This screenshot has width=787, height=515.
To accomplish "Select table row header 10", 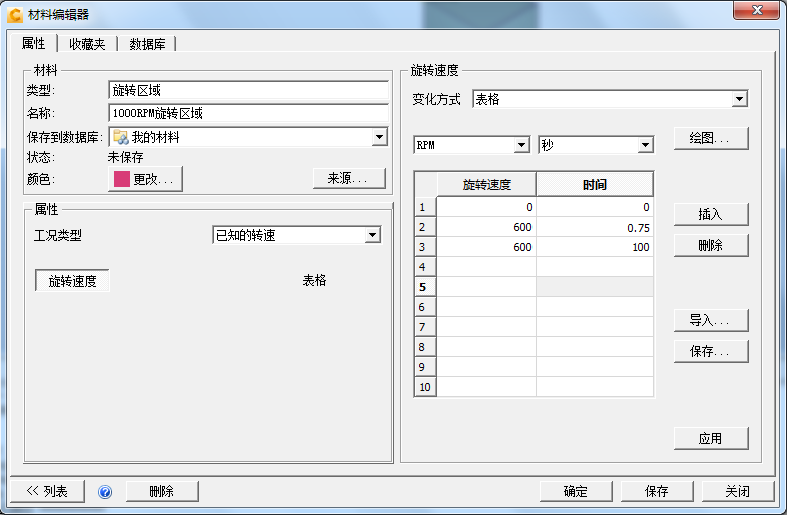I will (425, 387).
